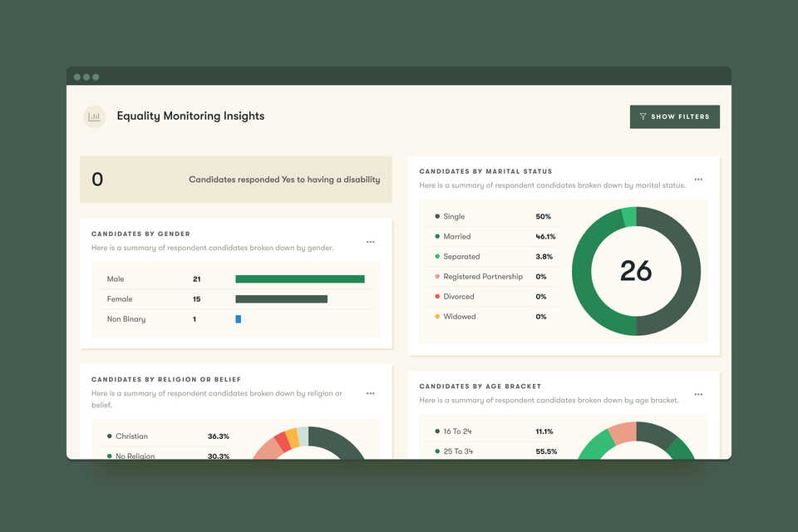798x532 pixels.
Task: Click the 55.5% value for 25 To 34
Action: (x=546, y=451)
